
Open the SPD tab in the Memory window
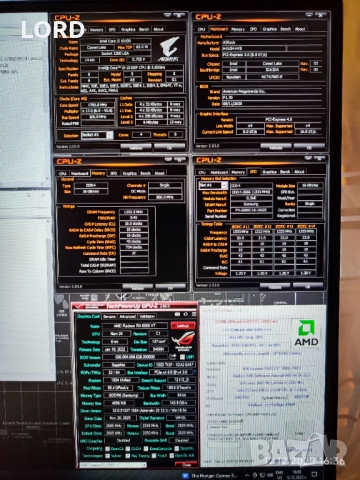[x=113, y=173]
